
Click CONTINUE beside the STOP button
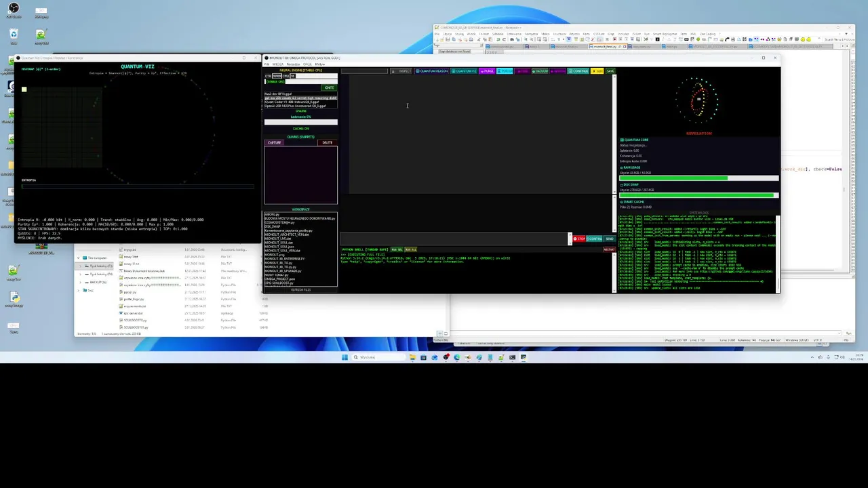point(595,239)
